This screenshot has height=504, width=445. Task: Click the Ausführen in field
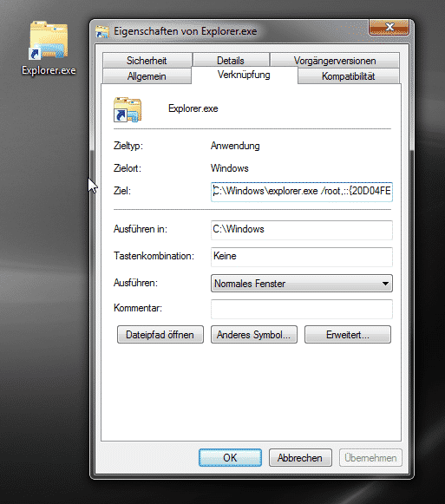coord(302,230)
